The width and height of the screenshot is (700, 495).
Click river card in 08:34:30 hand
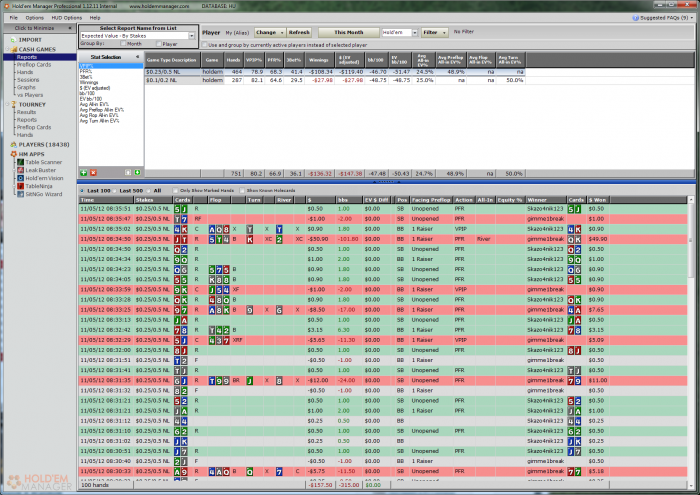tap(279, 239)
